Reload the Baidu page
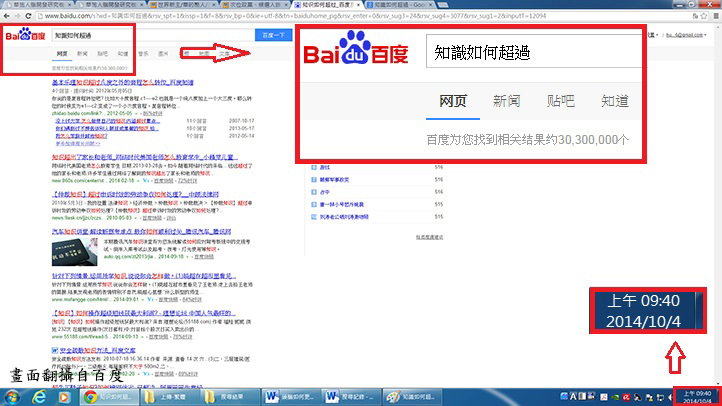Screen dimensions: 722x406 pos(28,16)
